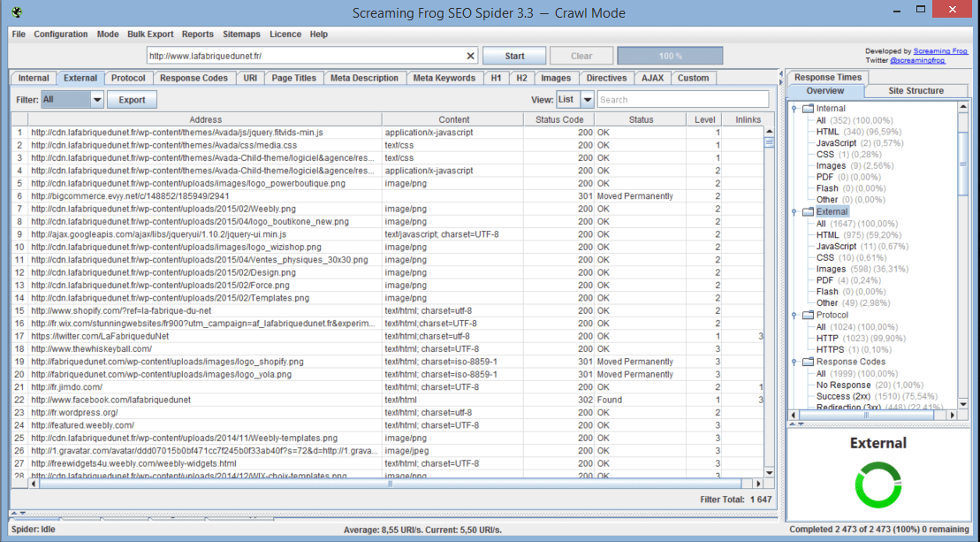
Task: Collapse the Protocol tree node handle
Action: tap(794, 316)
